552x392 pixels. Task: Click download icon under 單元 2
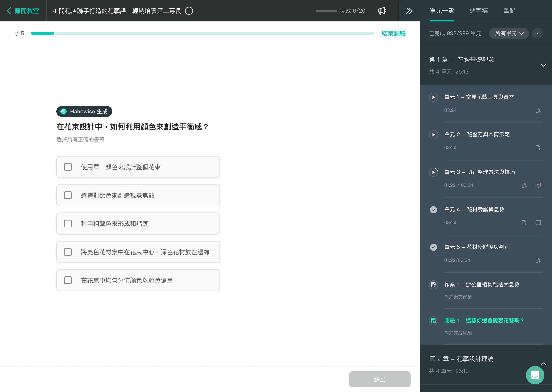(538, 148)
